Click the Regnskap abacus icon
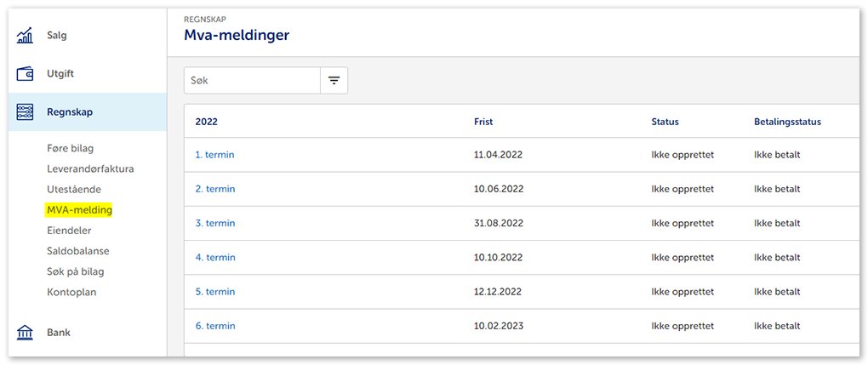 pos(25,111)
